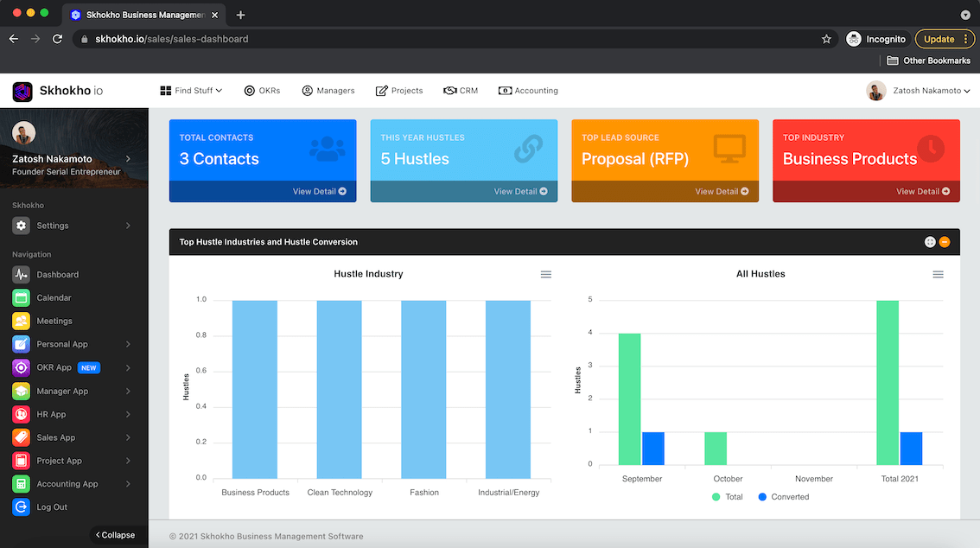The height and width of the screenshot is (548, 980).
Task: Open the Dashboard heartbeat icon in sidebar
Action: (22, 274)
